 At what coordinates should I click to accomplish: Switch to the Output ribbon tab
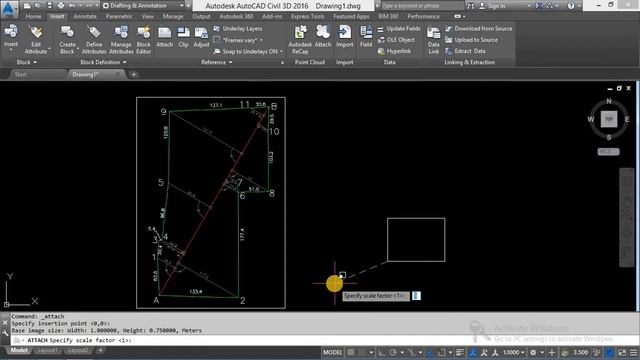click(201, 16)
